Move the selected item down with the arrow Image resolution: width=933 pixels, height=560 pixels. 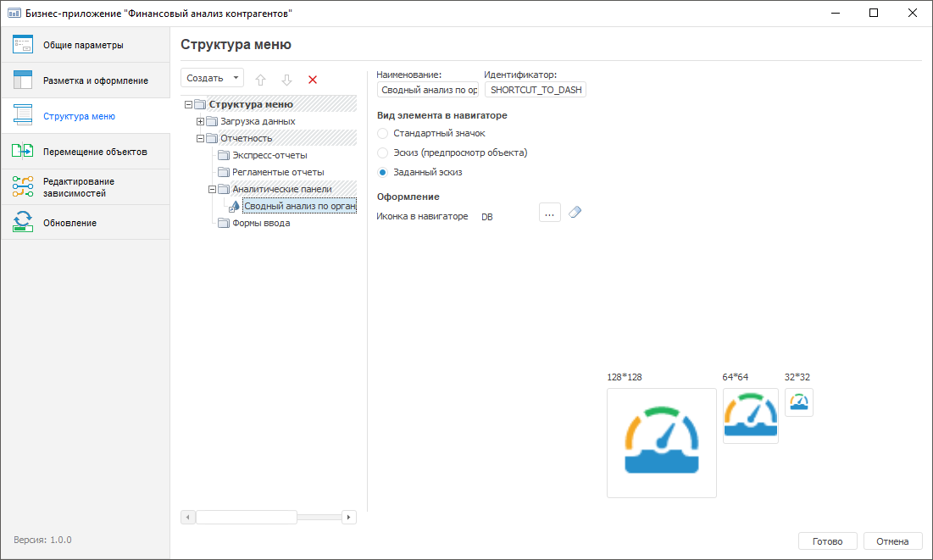point(286,80)
